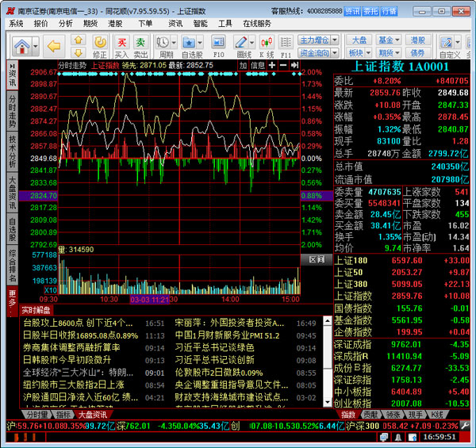The height and width of the screenshot is (448, 476).
Task: Click the 资讯 button in title bar
Action: (x=352, y=12)
